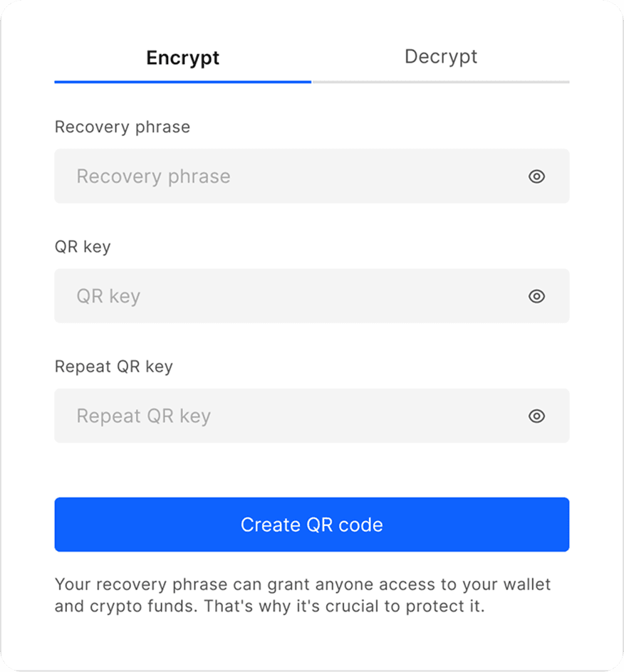Viewport: 624px width, 672px height.
Task: Click the gray underline beneath Decrypt
Action: tap(440, 82)
